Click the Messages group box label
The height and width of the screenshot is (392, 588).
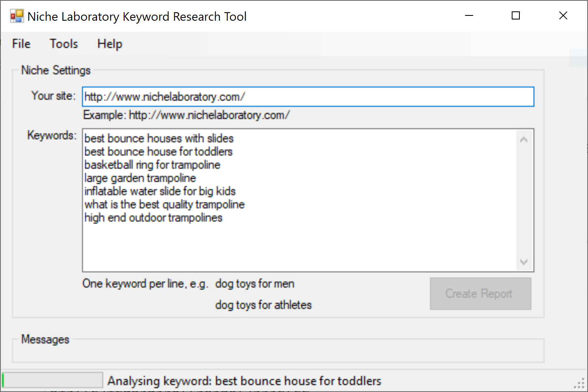pos(45,339)
